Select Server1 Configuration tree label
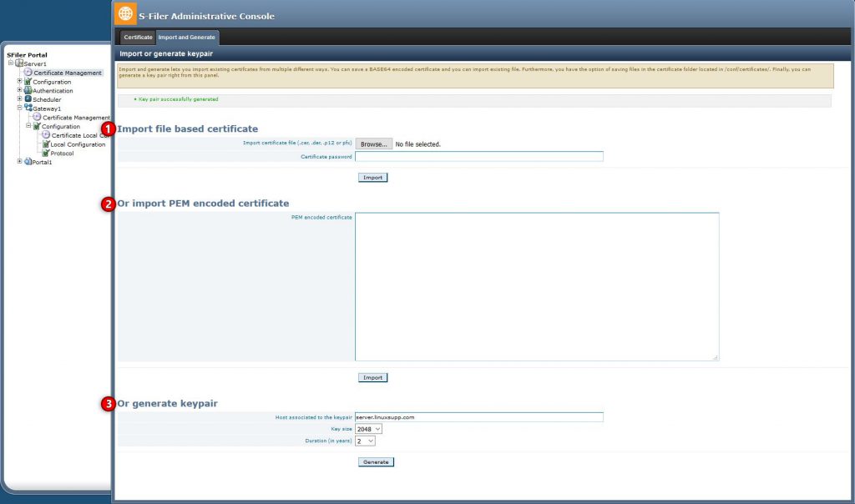The image size is (855, 504). (x=52, y=82)
